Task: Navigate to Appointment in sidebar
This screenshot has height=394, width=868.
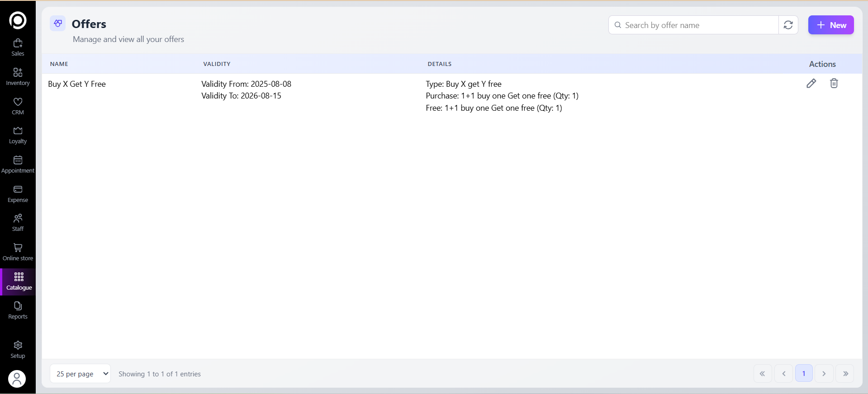Action: pos(18,164)
